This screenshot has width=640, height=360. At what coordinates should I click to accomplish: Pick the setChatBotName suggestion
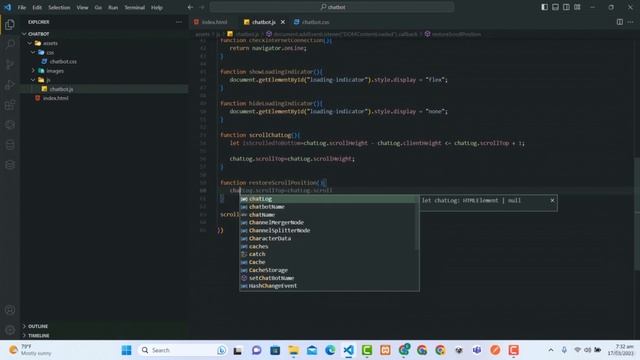point(329,278)
